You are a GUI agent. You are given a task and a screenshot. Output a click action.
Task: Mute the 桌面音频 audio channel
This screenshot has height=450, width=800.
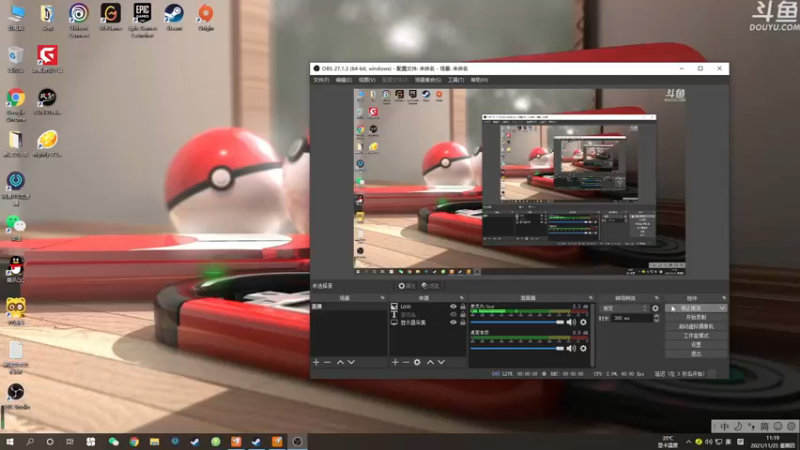571,348
